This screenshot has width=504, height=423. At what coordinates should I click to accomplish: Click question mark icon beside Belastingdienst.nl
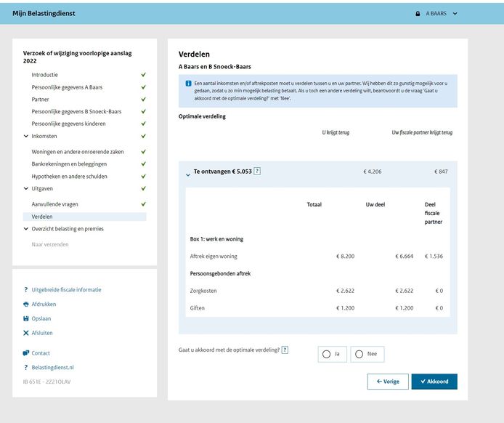(26, 368)
